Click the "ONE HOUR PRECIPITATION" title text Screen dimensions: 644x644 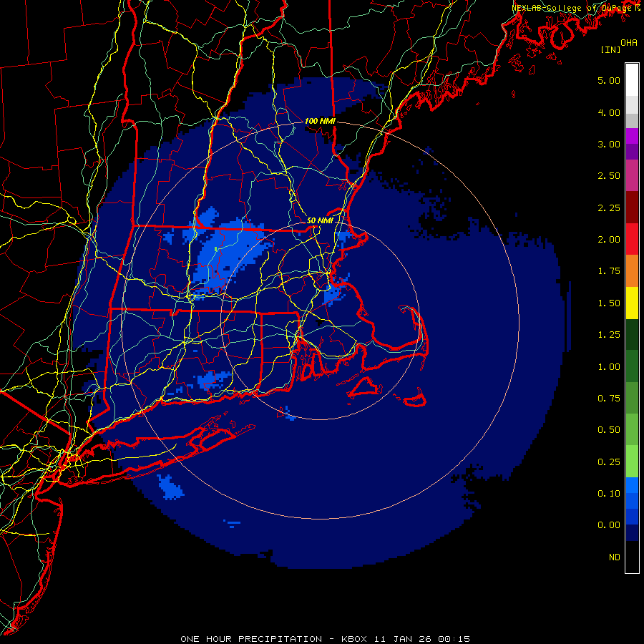click(x=251, y=639)
